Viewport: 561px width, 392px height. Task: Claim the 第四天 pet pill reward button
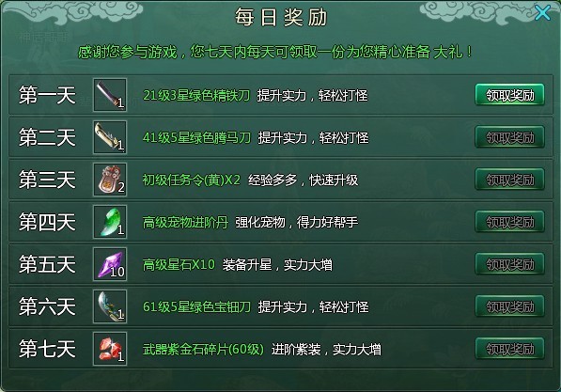(510, 222)
